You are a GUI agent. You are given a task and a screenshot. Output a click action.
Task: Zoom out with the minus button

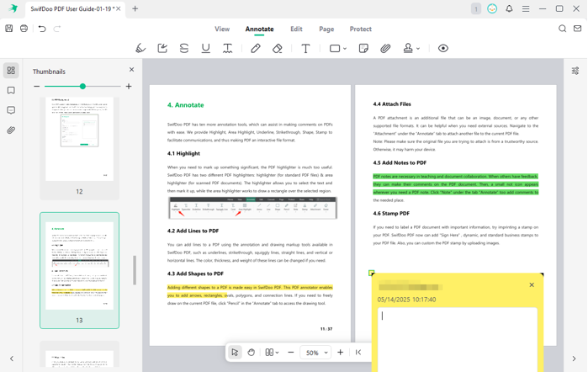(x=290, y=352)
